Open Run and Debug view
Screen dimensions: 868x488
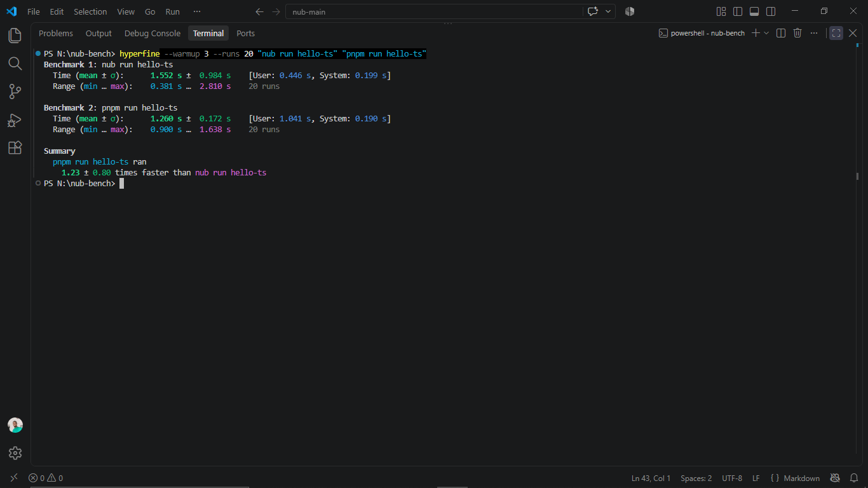click(15, 120)
